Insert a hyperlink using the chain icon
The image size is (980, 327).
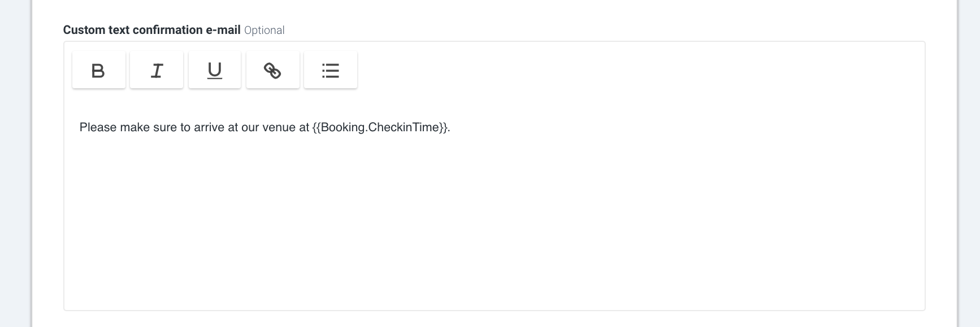273,70
